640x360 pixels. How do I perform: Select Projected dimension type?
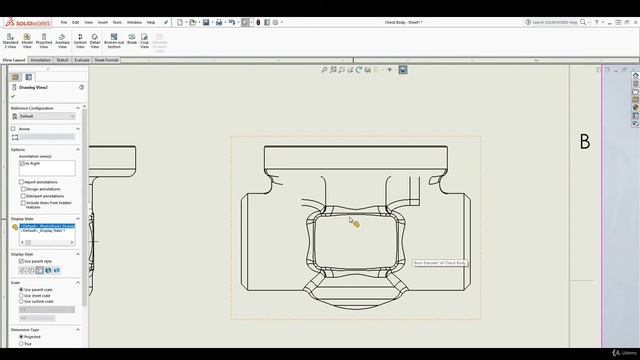click(x=21, y=337)
